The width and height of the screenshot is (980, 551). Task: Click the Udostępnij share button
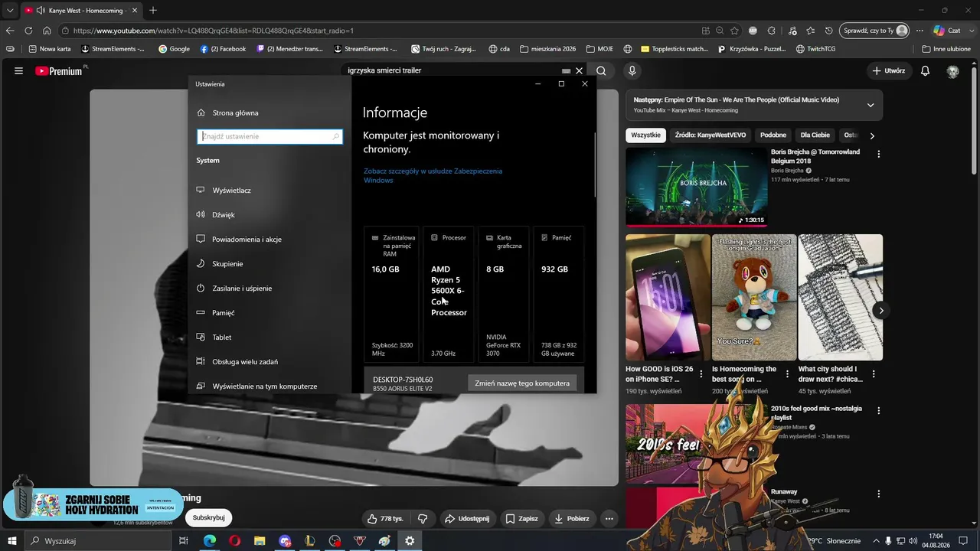tap(466, 518)
